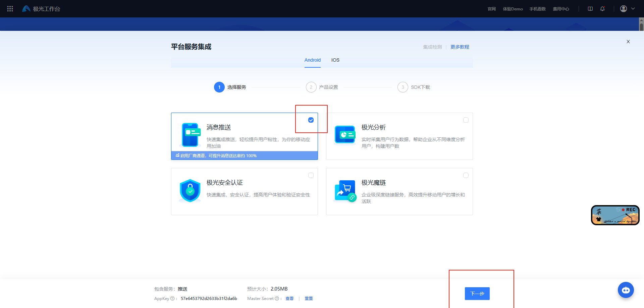644x308 pixels.
Task: Check the 极光分析 service checkbox
Action: tap(466, 120)
